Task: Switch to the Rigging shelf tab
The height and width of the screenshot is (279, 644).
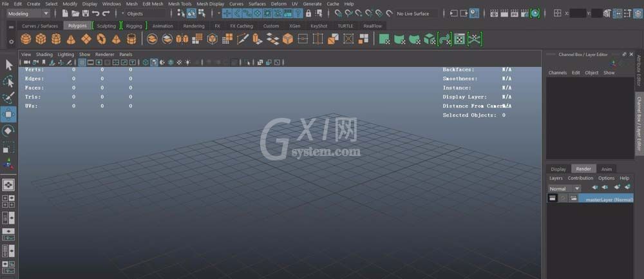Action: coord(134,26)
